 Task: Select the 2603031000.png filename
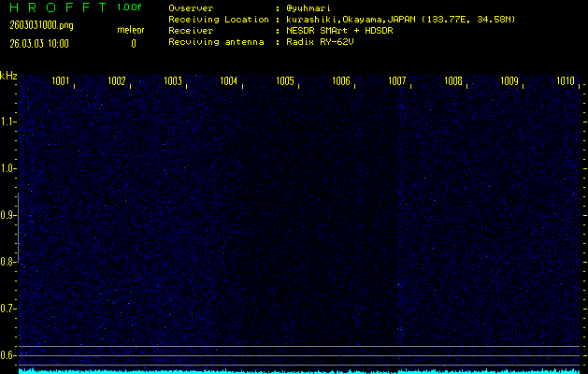click(34, 25)
